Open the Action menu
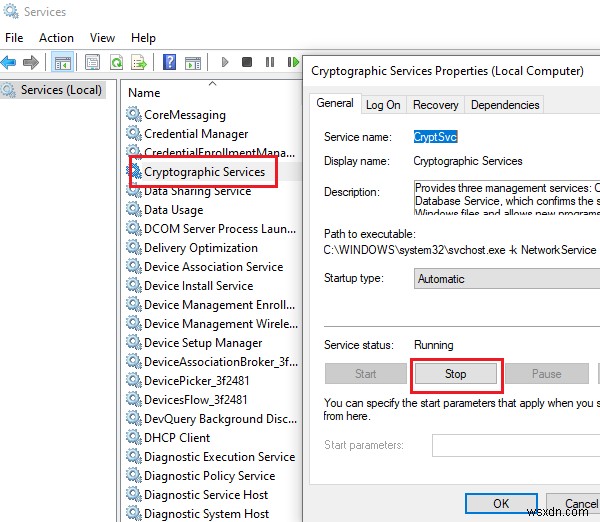The image size is (600, 522). (x=56, y=38)
